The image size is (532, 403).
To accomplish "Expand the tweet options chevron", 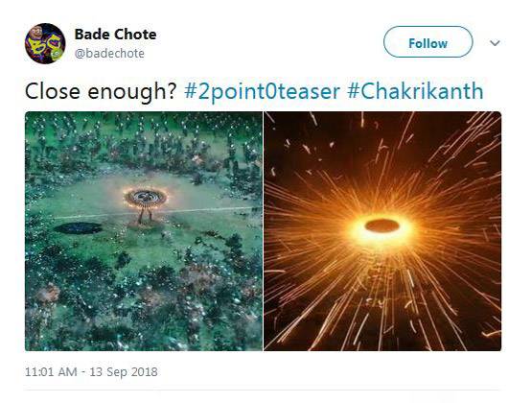I will 495,43.
